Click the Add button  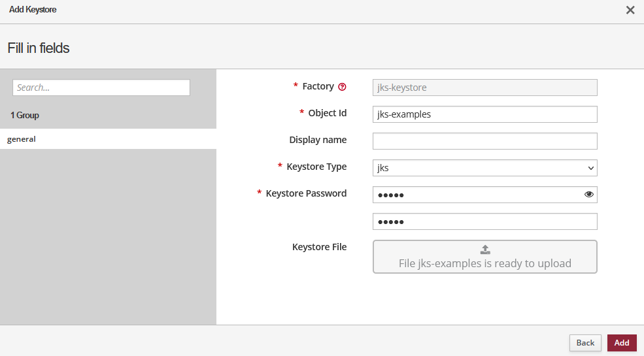[x=621, y=343]
